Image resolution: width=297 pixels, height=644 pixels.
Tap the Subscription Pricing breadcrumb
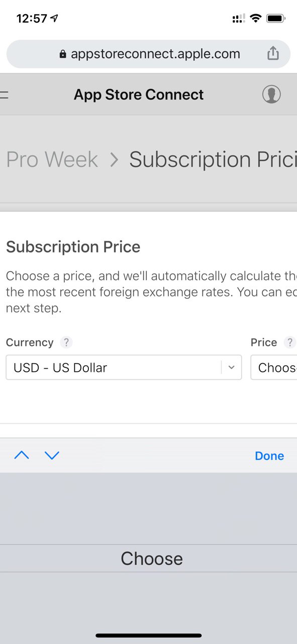[213, 159]
